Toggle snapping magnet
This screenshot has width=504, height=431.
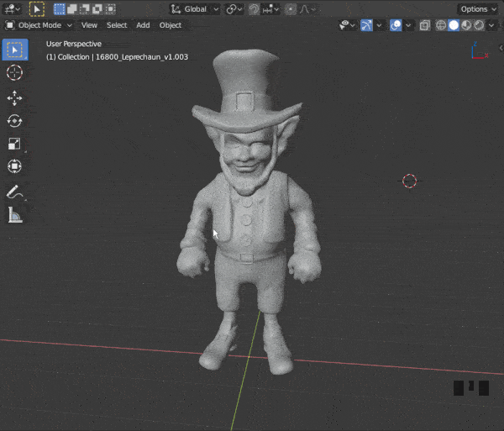click(254, 9)
